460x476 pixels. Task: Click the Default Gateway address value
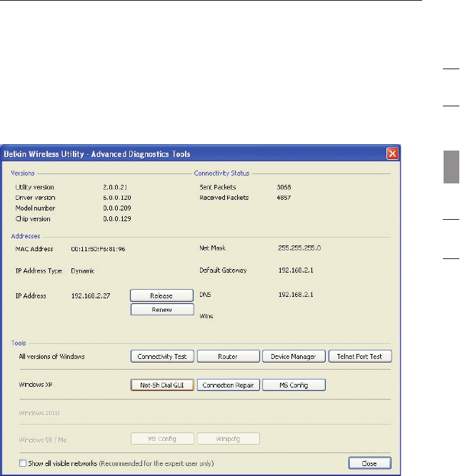click(296, 271)
